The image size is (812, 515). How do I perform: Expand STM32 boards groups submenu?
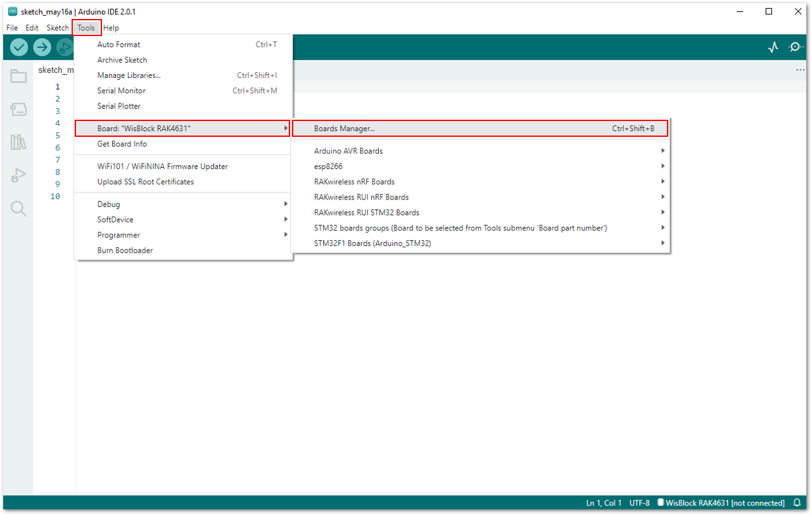[480, 228]
